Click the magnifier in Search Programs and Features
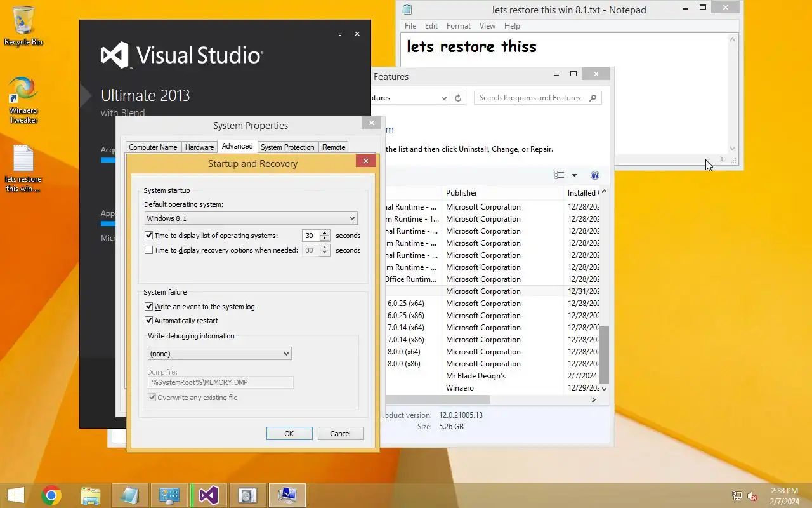 click(593, 98)
